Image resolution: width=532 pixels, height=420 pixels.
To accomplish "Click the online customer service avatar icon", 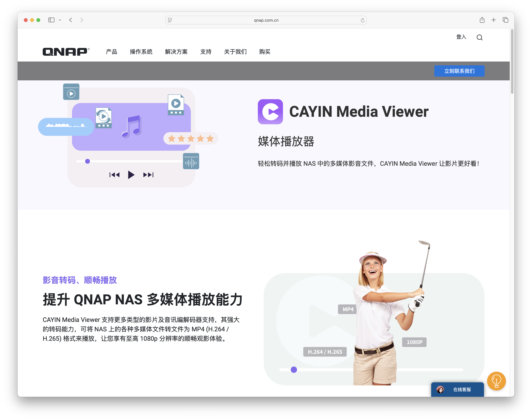I will tap(440, 390).
